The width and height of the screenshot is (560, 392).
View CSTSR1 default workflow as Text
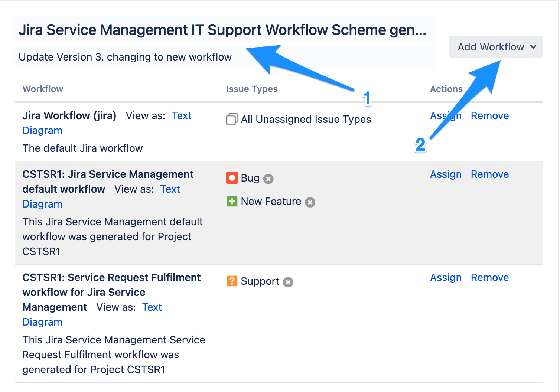point(170,189)
